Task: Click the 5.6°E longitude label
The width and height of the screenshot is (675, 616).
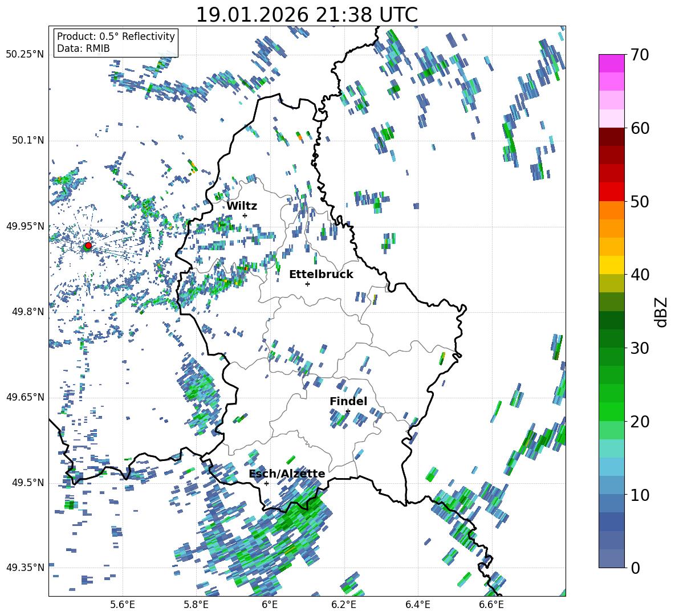Action: 123,605
